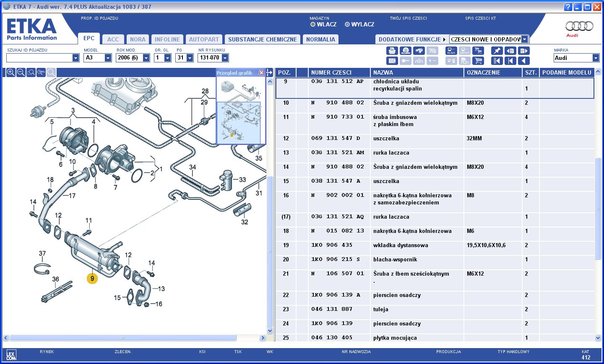Select part row 03G 131 512 AP

pyautogui.click(x=435, y=88)
